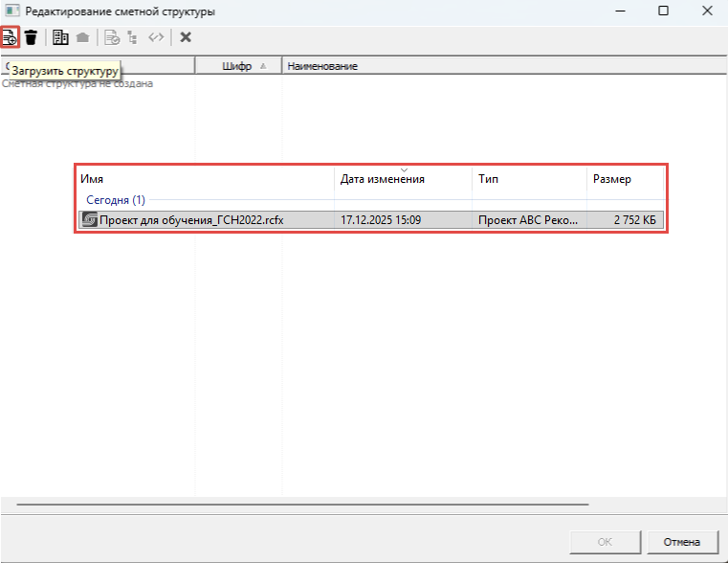The width and height of the screenshot is (728, 563).
Task: Click the Отмена button
Action: point(682,542)
